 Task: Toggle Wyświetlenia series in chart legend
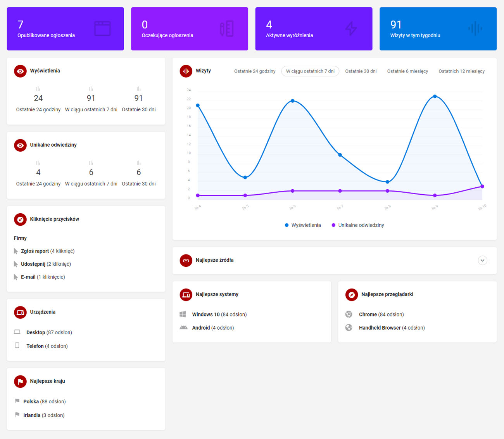click(x=303, y=225)
